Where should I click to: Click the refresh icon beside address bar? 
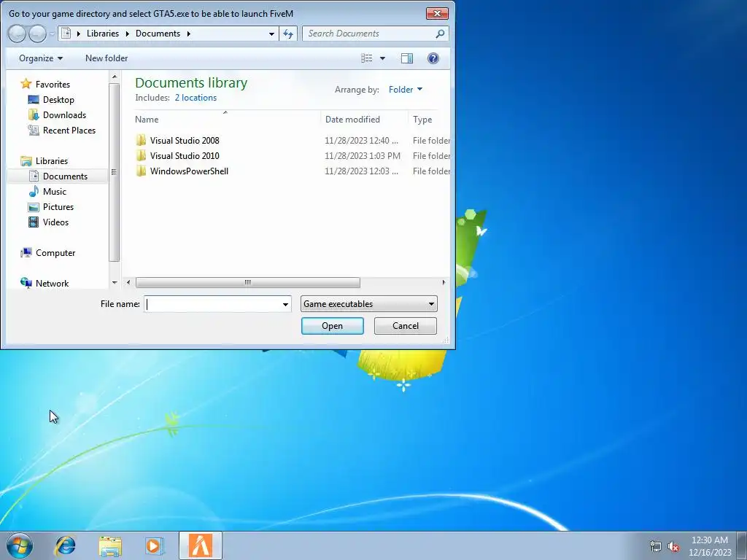click(288, 34)
